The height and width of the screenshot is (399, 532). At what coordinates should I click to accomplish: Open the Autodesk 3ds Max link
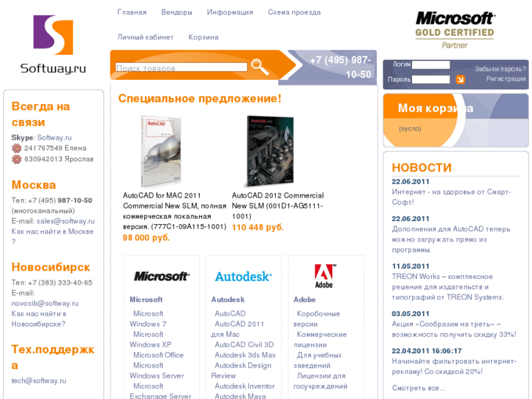click(x=245, y=355)
